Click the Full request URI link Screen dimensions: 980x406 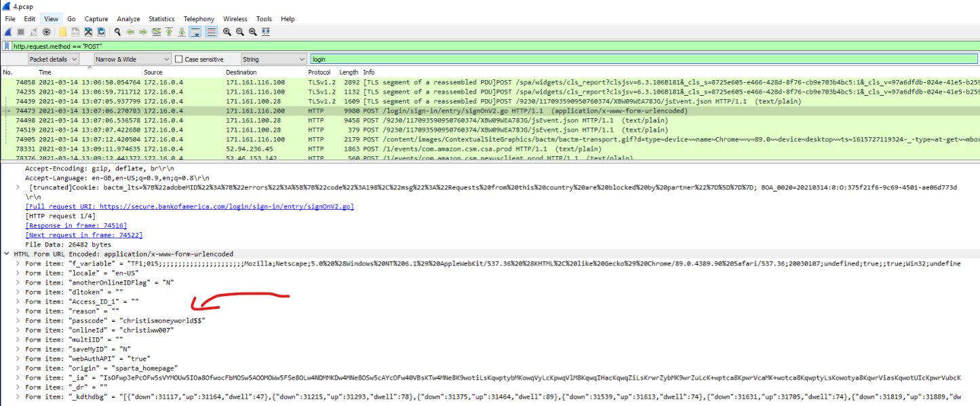189,206
